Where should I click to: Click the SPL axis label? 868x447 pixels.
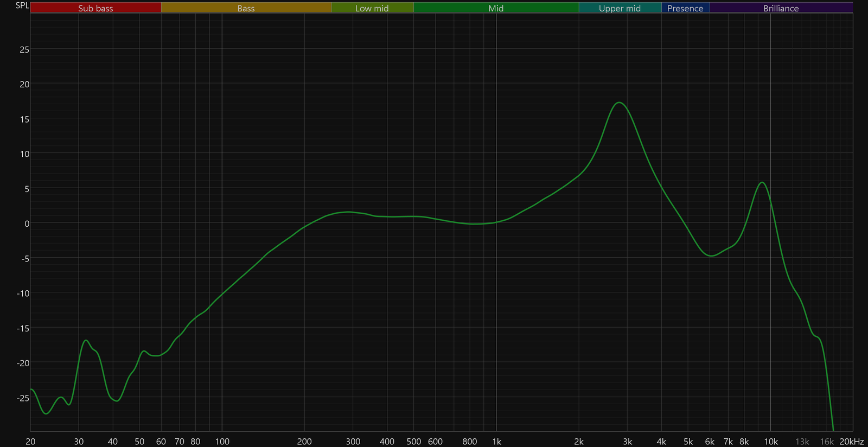(x=22, y=5)
